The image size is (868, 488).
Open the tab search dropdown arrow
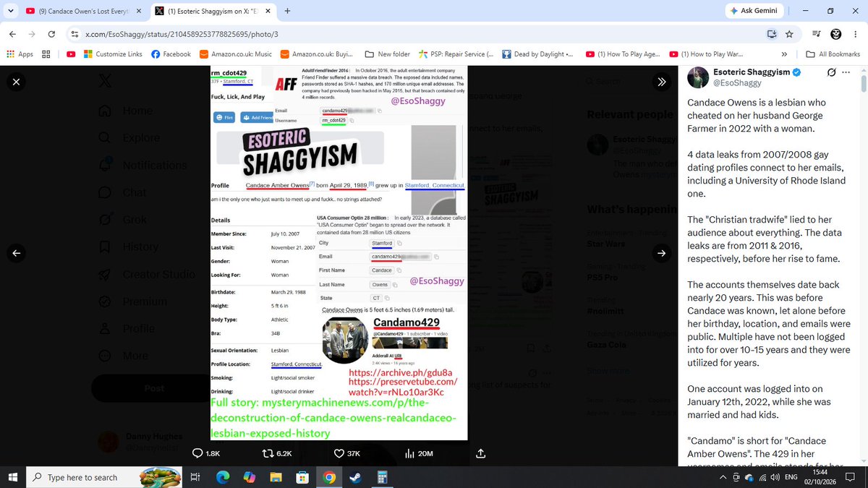point(9,12)
